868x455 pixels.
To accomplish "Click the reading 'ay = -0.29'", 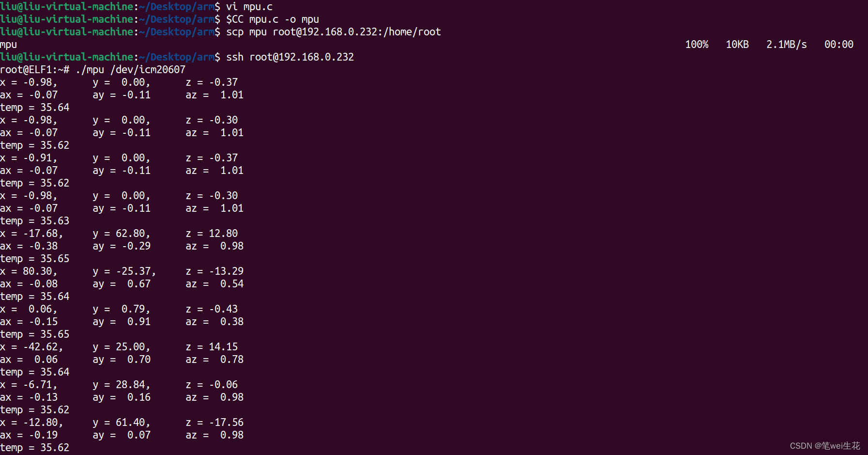I will (x=122, y=246).
